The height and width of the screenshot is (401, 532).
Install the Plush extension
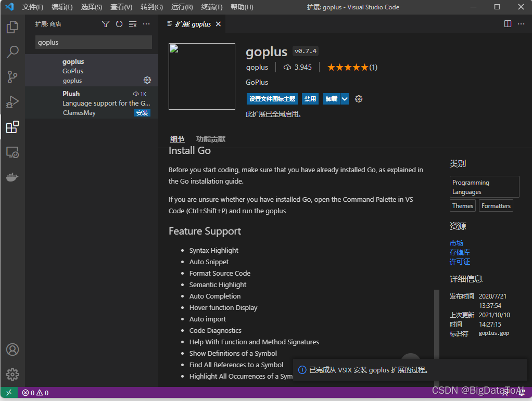tap(142, 113)
